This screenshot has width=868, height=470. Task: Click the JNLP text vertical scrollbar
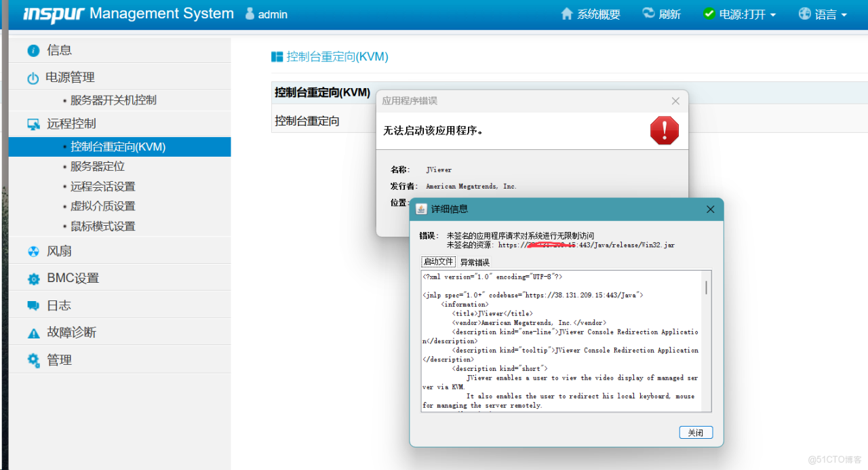706,339
